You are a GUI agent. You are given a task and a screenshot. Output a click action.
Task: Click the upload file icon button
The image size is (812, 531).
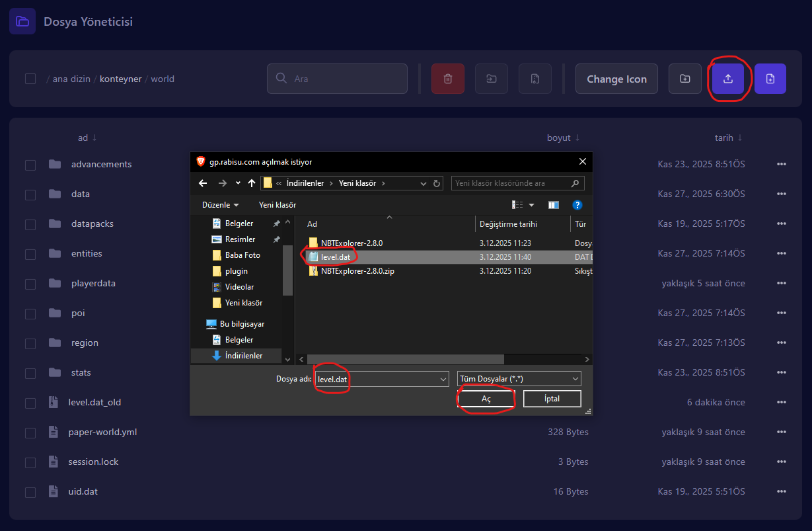point(727,79)
